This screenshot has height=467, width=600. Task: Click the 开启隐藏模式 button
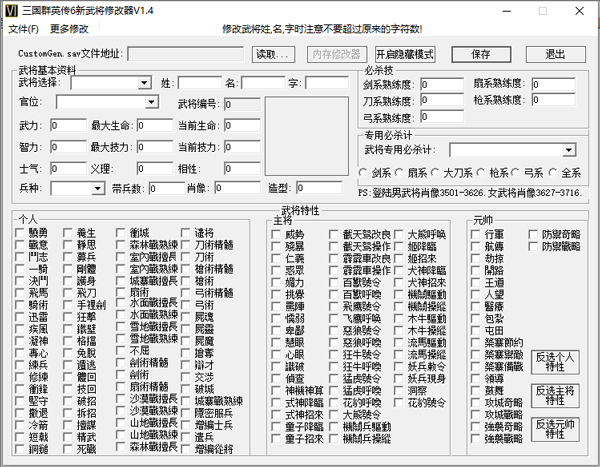click(405, 54)
